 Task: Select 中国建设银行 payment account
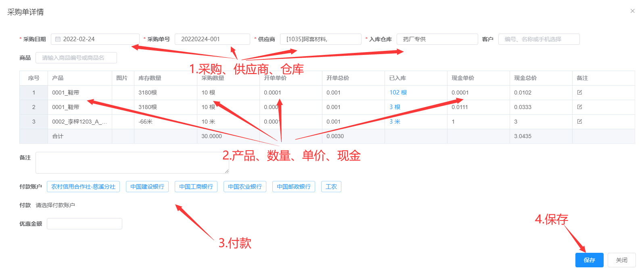click(147, 187)
